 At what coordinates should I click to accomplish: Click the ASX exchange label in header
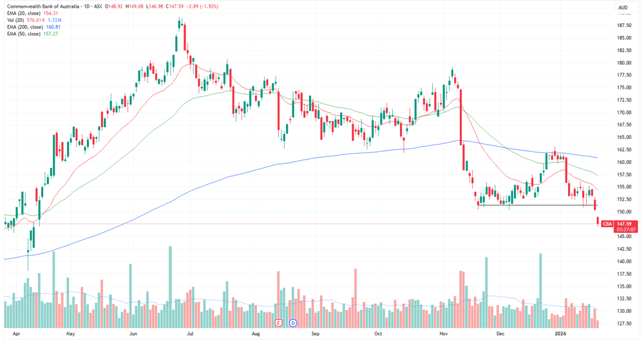[98, 6]
